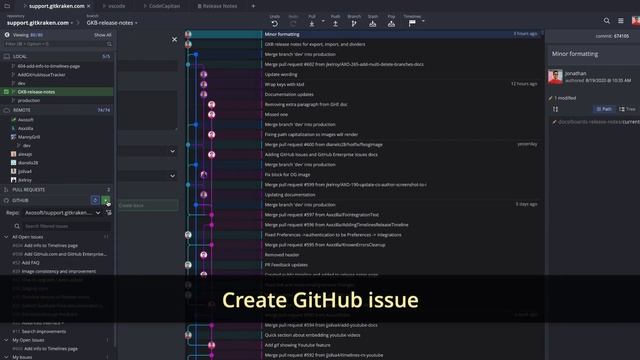Click the author avatar on Update wording commit
The image size is (640, 360).
click(204, 74)
